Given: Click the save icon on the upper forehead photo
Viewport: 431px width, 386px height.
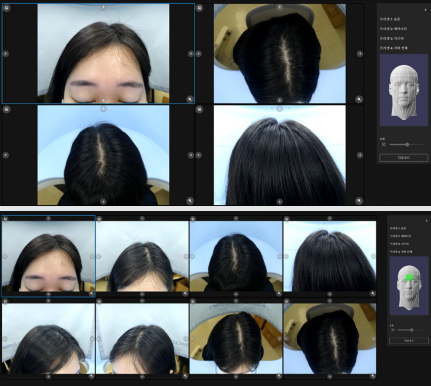Looking at the screenshot, I should [7, 8].
